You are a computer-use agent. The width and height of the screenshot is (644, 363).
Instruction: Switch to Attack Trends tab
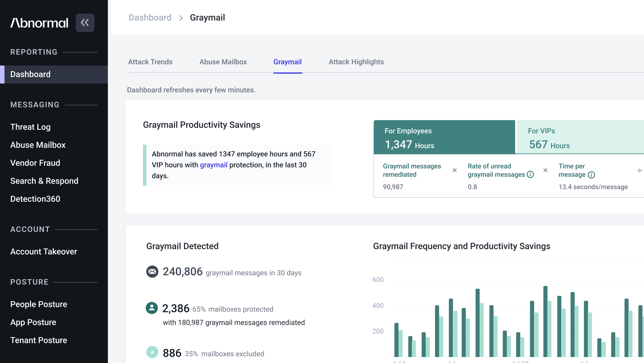point(150,62)
